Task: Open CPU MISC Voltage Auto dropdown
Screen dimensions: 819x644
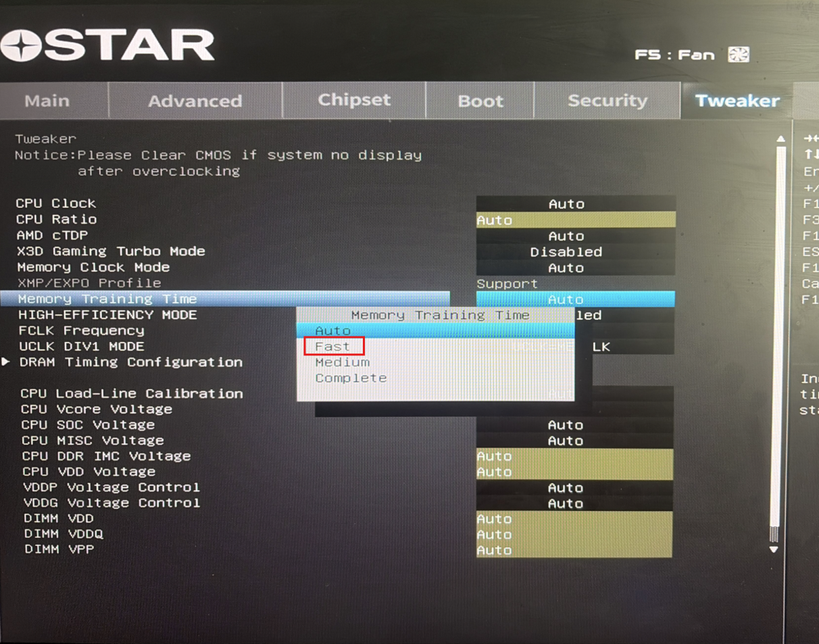Action: [574, 441]
